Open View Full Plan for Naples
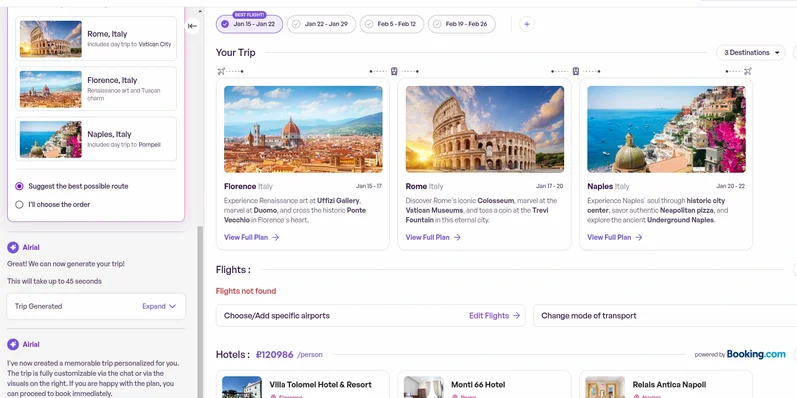This screenshot has width=797, height=398. tap(615, 237)
